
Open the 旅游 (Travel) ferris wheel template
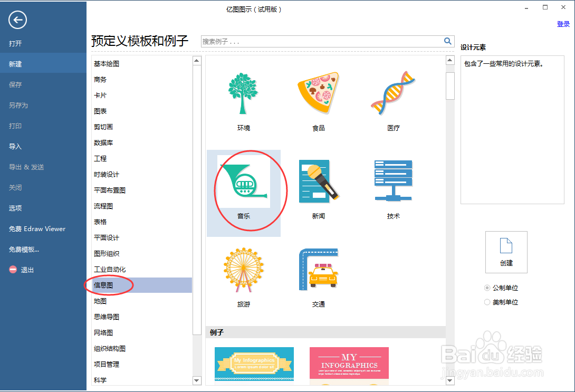pyautogui.click(x=244, y=271)
